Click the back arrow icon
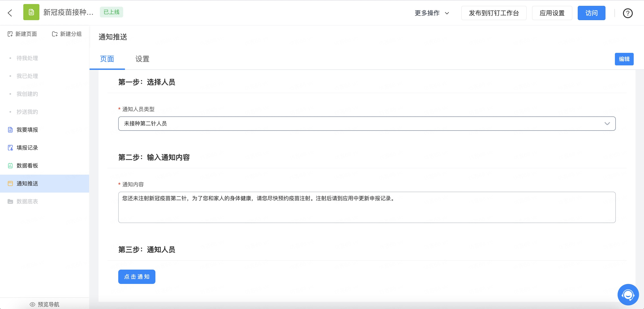The height and width of the screenshot is (309, 644). pos(10,13)
